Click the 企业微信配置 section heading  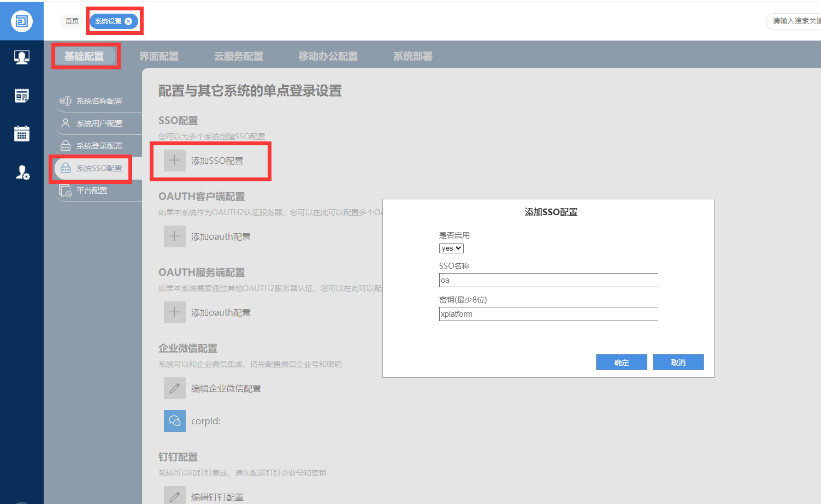[188, 348]
